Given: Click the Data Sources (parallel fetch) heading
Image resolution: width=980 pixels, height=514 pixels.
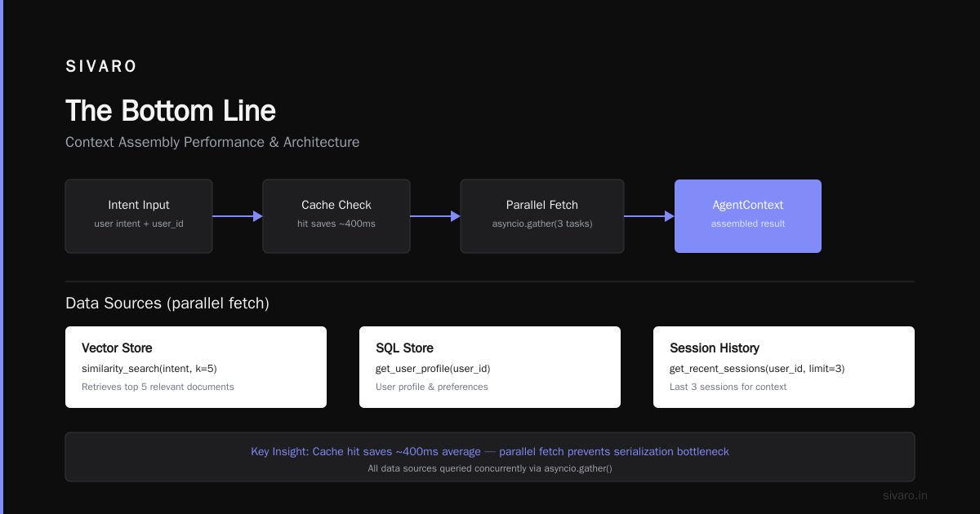Looking at the screenshot, I should click(167, 304).
